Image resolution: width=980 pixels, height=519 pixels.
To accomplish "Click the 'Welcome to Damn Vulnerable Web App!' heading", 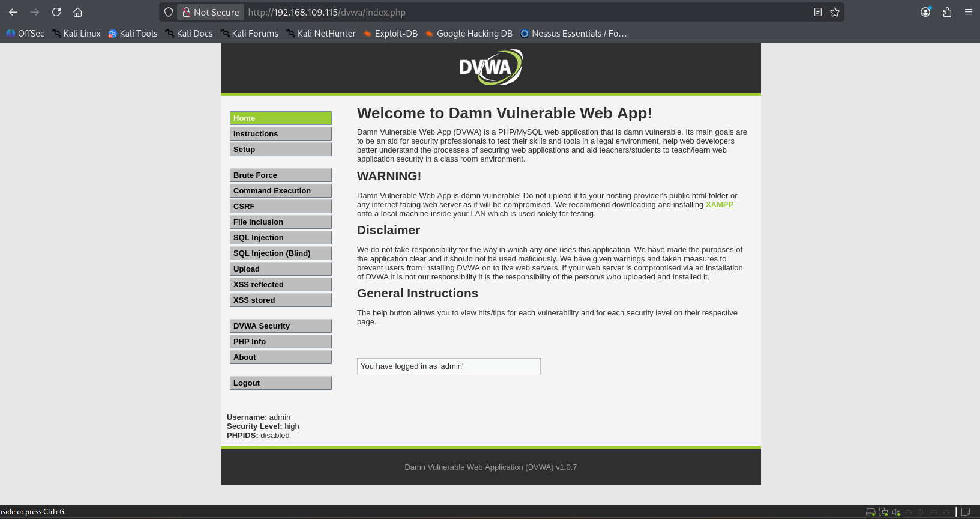I will click(x=505, y=114).
